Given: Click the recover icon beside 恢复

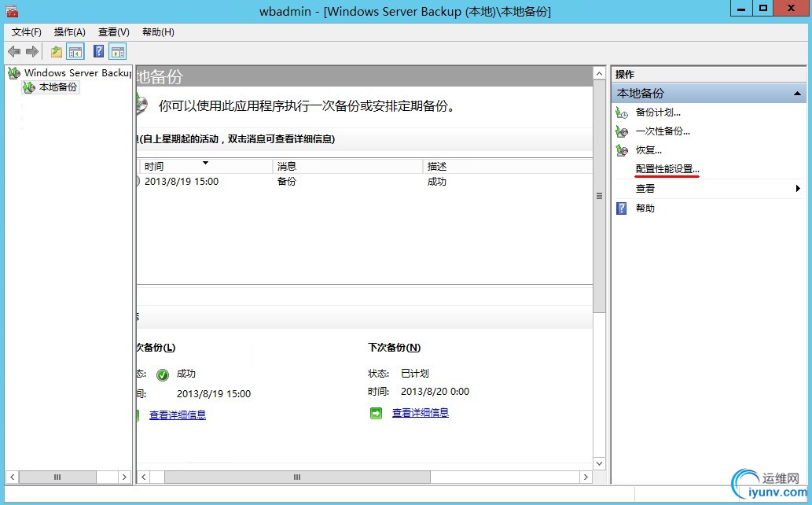Looking at the screenshot, I should (x=622, y=150).
